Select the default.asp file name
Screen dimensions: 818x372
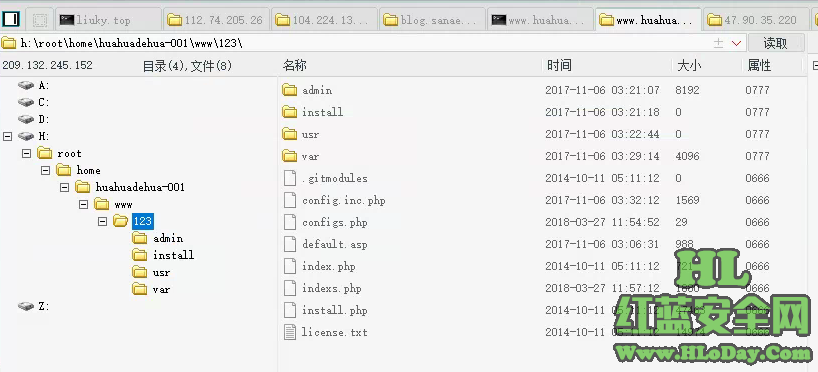334,244
